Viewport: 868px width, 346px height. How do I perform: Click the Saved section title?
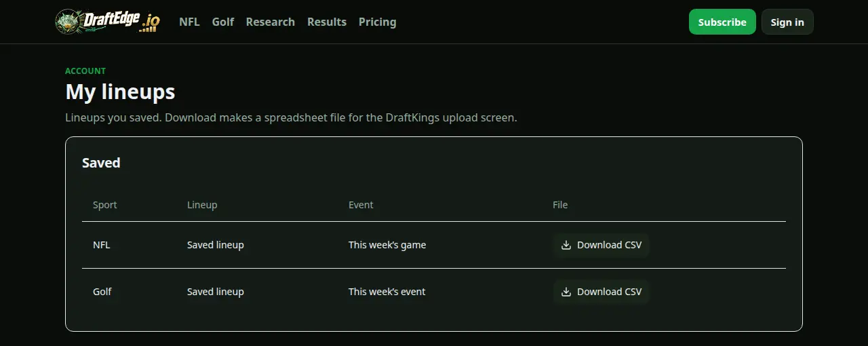click(x=101, y=163)
